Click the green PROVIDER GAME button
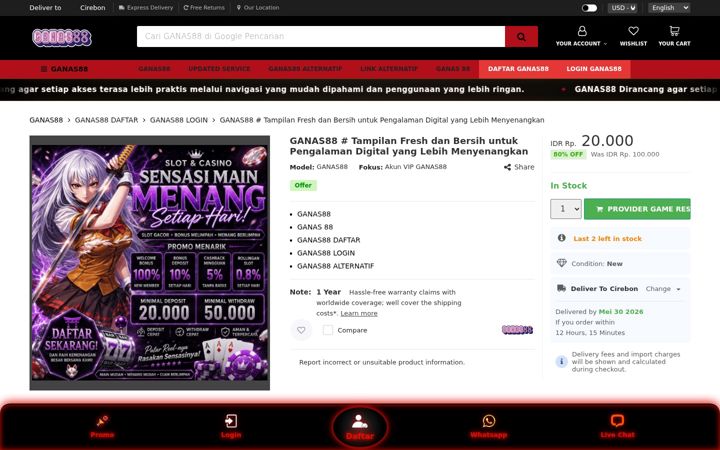 click(x=637, y=209)
